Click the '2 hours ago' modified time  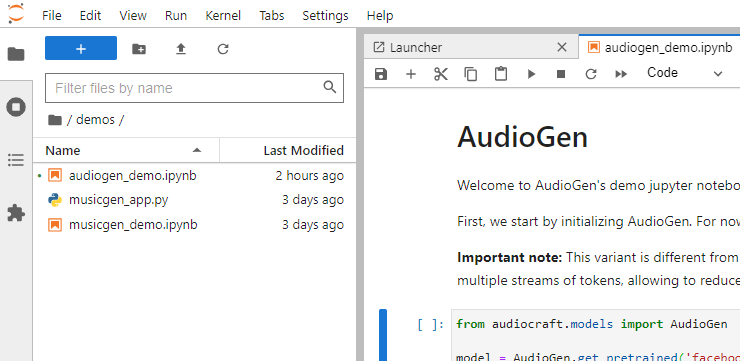310,176
